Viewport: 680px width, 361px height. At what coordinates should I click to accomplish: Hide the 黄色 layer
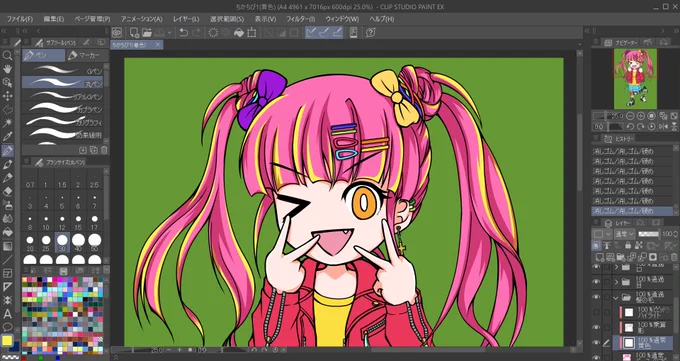pos(597,343)
